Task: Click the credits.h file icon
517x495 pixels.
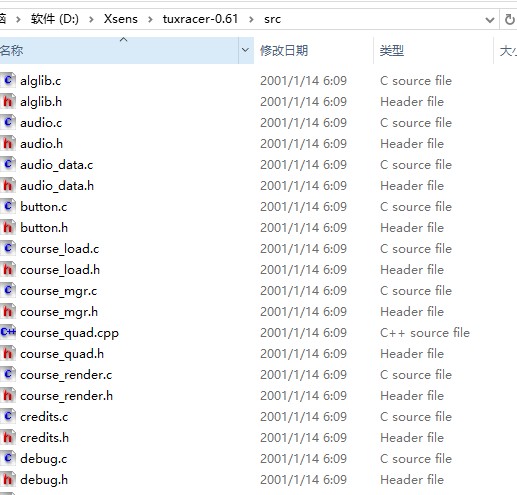Action: [x=8, y=437]
